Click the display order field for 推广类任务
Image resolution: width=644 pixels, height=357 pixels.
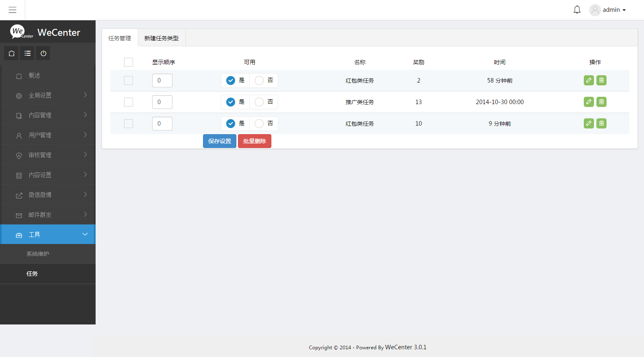[x=162, y=102]
